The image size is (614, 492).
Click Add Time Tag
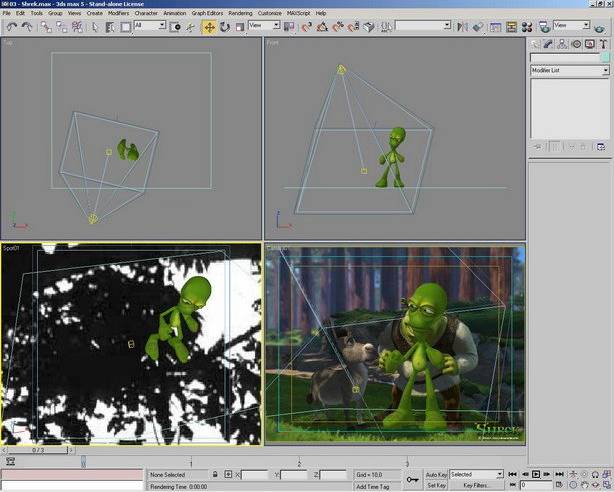pyautogui.click(x=372, y=487)
